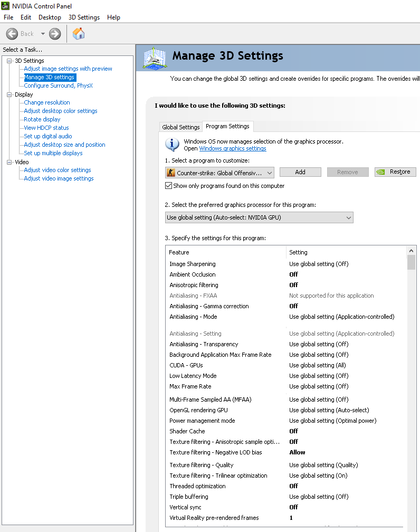Select Manage 3D settings in task tree
Screen dimensions: 420x532
49,77
